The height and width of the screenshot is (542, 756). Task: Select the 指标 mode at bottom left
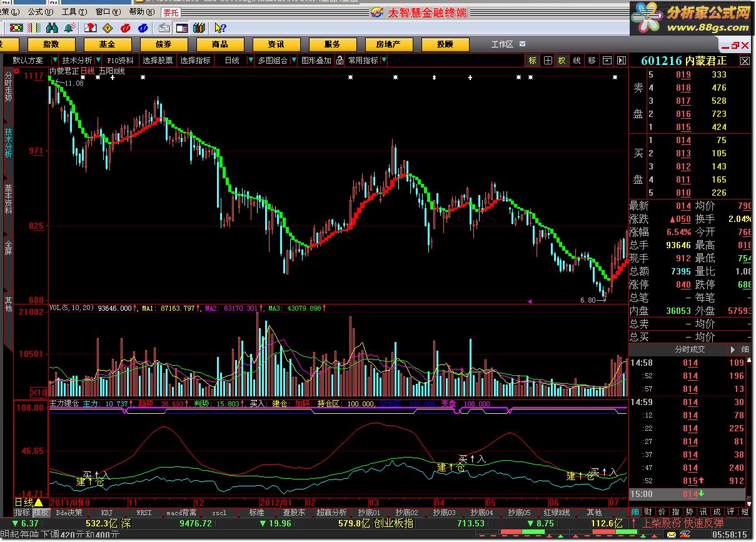click(23, 513)
